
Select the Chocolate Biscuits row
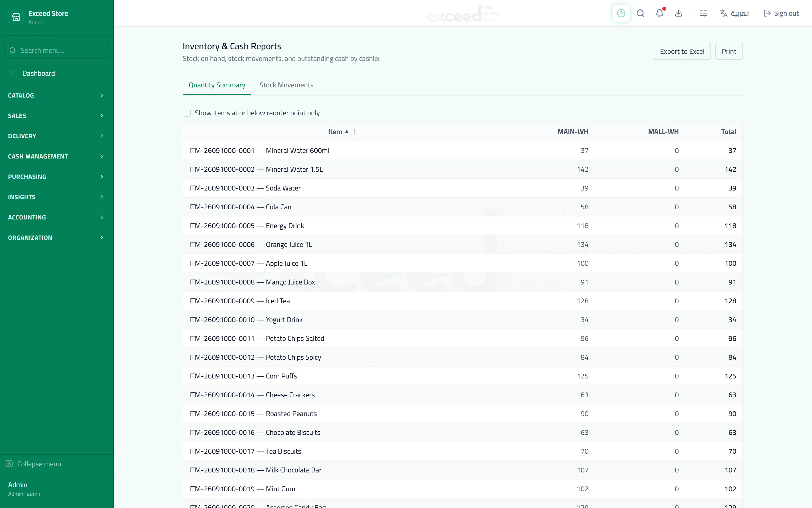click(x=463, y=433)
